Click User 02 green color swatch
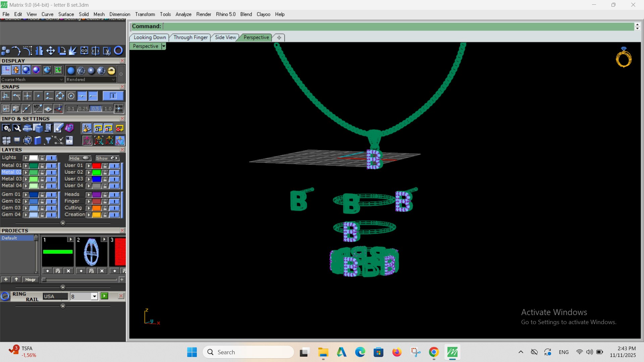Image resolution: width=644 pixels, height=362 pixels. point(96,172)
